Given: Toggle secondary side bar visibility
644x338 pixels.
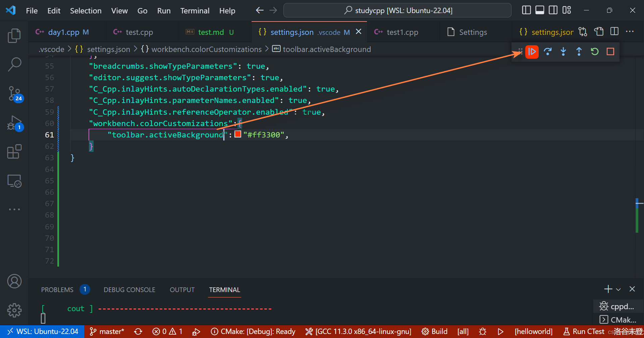Looking at the screenshot, I should pyautogui.click(x=553, y=10).
